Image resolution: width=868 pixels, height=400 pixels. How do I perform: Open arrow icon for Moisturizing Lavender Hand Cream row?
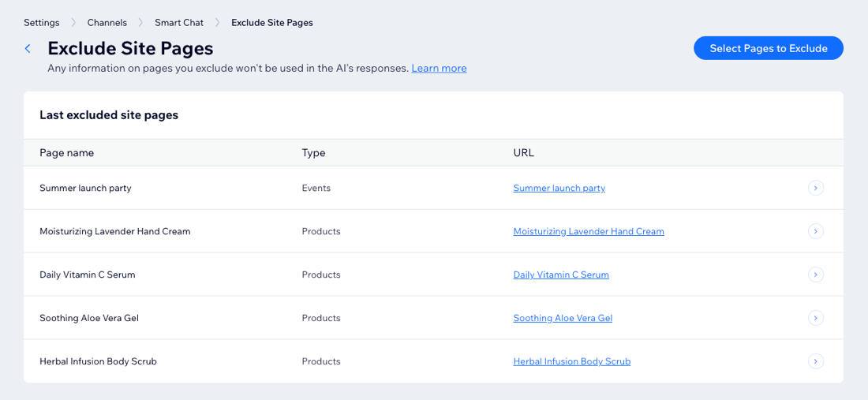(x=815, y=231)
